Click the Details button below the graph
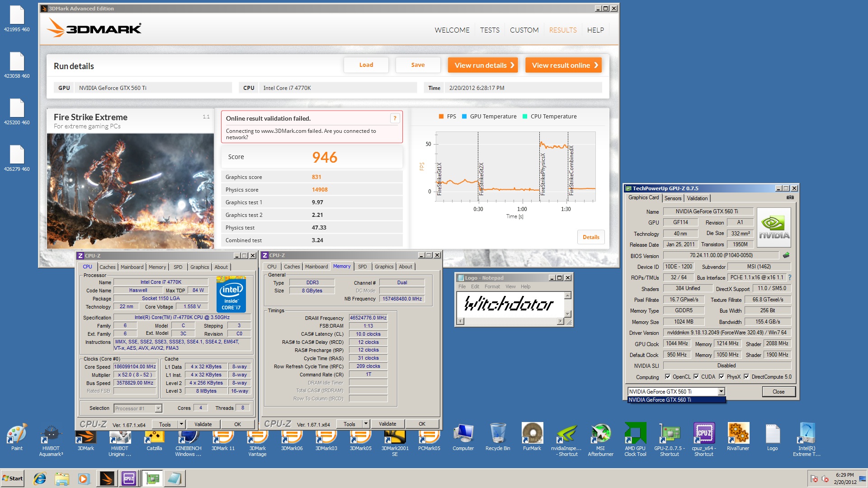This screenshot has width=868, height=488. click(x=591, y=237)
